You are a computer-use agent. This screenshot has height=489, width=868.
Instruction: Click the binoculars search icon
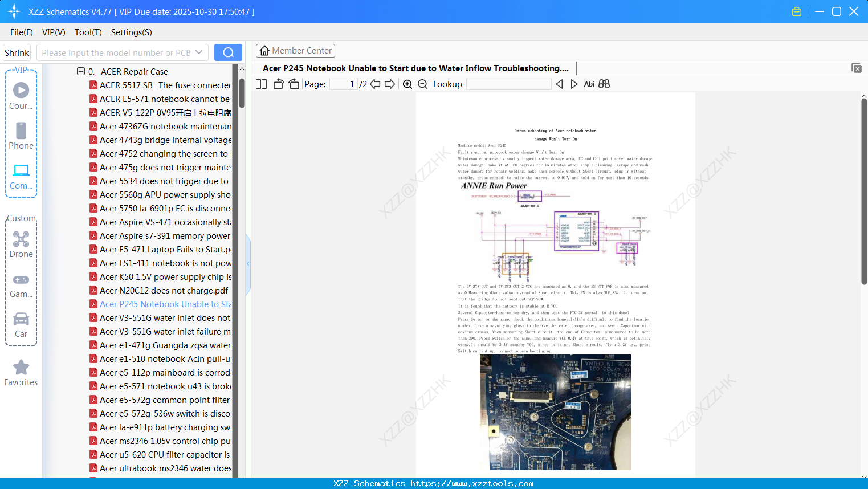click(x=604, y=84)
